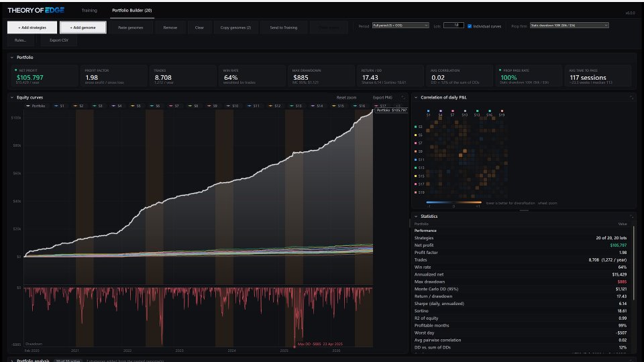Click the S3 row swatch in correlation matrix
This screenshot has height=362, width=644.
click(x=416, y=127)
